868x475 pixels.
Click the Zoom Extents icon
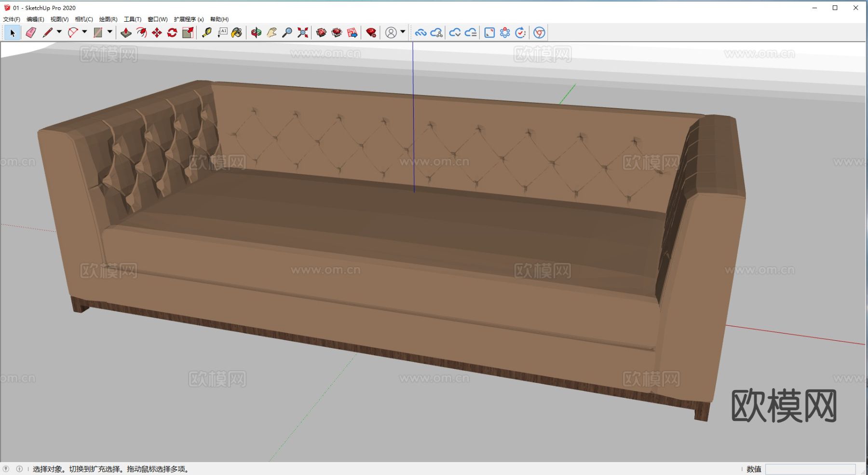tap(303, 32)
